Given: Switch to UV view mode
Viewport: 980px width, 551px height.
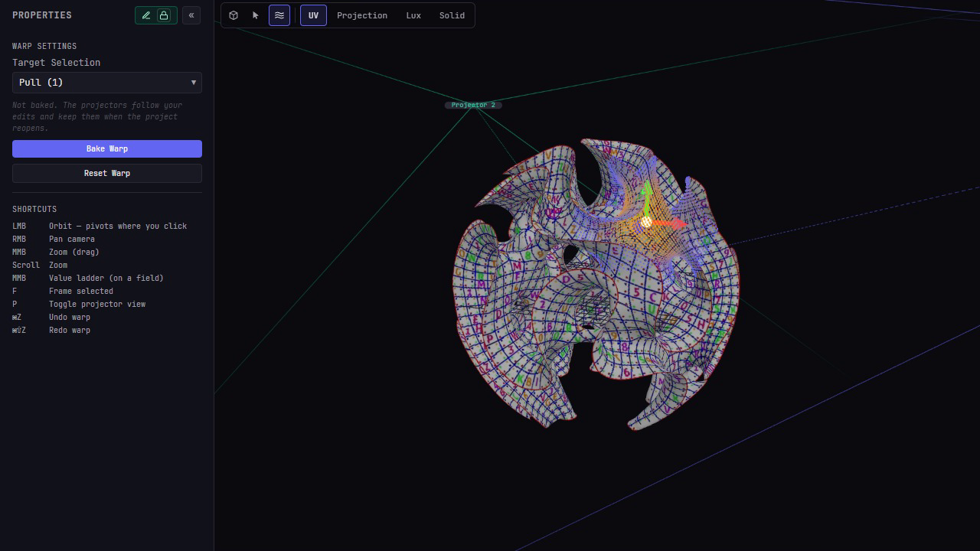Looking at the screenshot, I should 313,15.
